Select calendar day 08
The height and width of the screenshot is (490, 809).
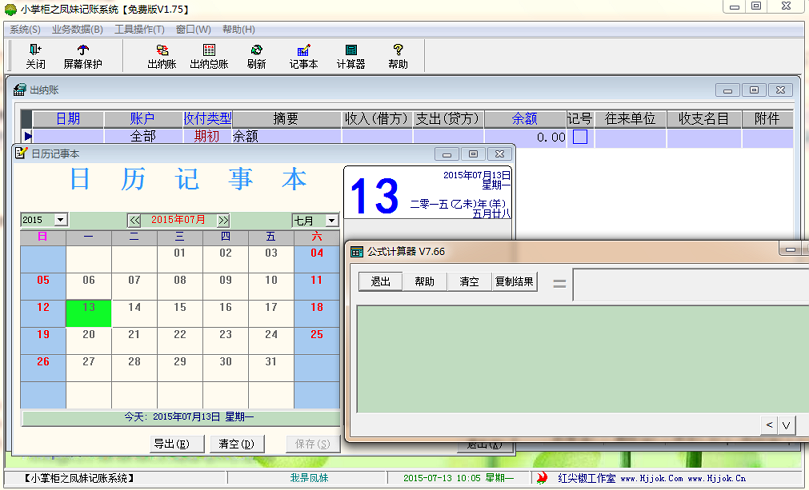coord(180,286)
